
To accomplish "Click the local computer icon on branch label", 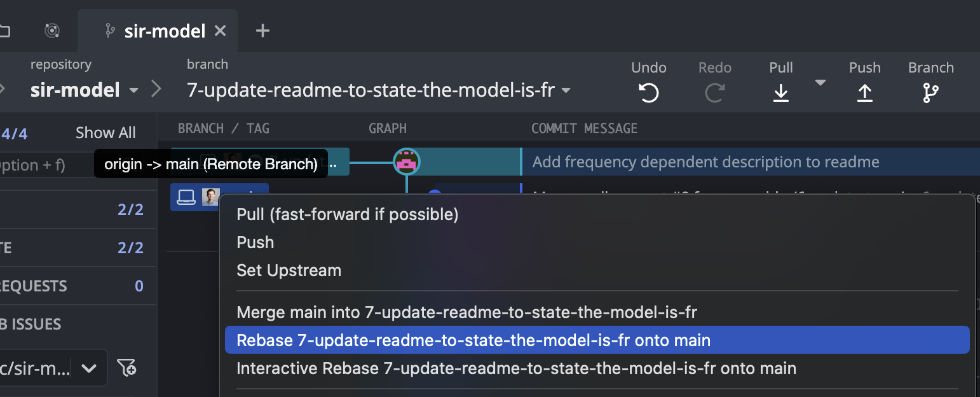I will coord(186,197).
